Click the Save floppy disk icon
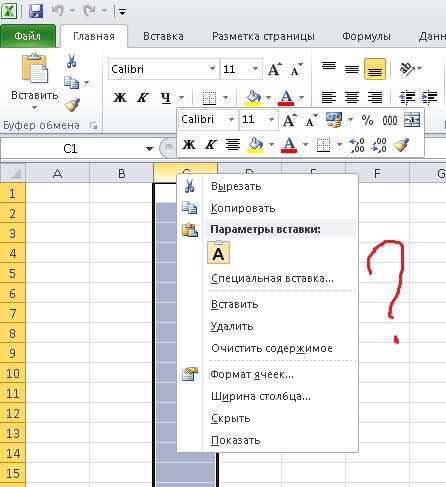 pyautogui.click(x=36, y=11)
